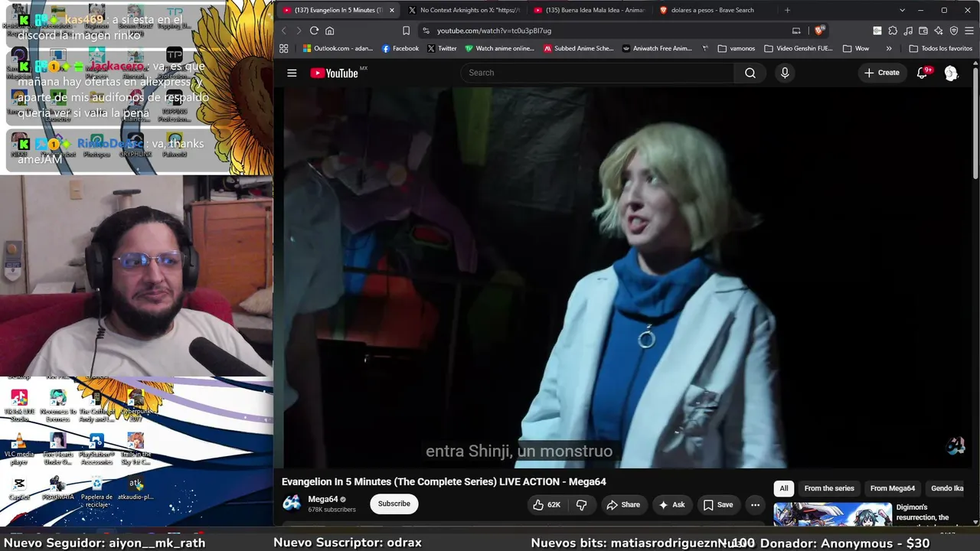This screenshot has height=551, width=980.
Task: Save the video to a playlist
Action: [718, 504]
